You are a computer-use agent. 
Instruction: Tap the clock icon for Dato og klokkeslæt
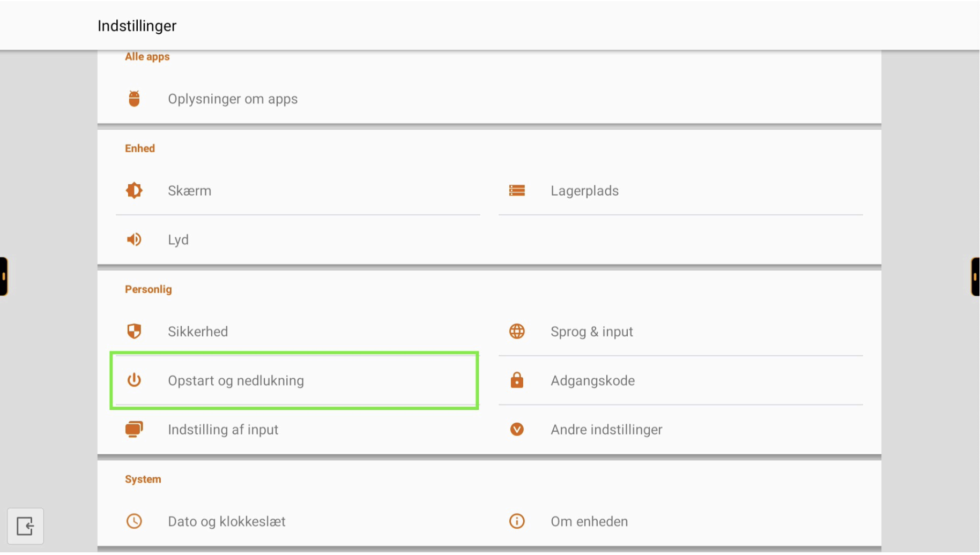(134, 521)
